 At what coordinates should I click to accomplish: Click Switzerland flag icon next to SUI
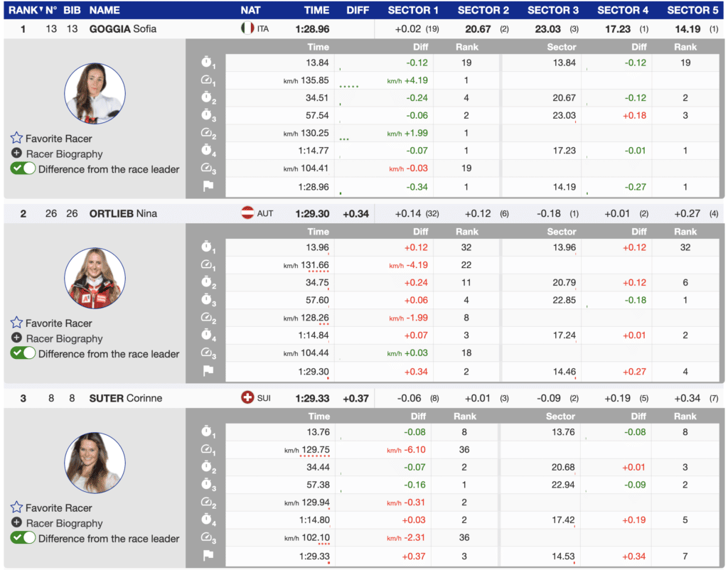point(247,398)
